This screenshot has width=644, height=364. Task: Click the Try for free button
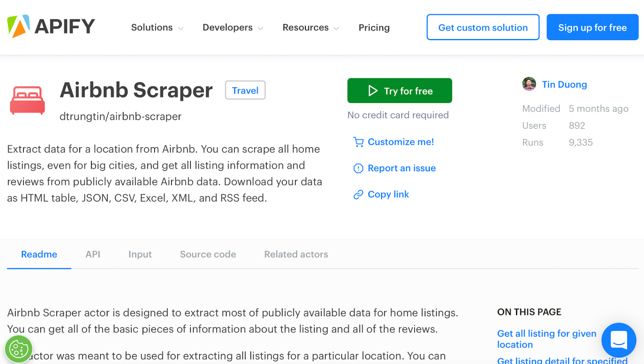pos(400,90)
